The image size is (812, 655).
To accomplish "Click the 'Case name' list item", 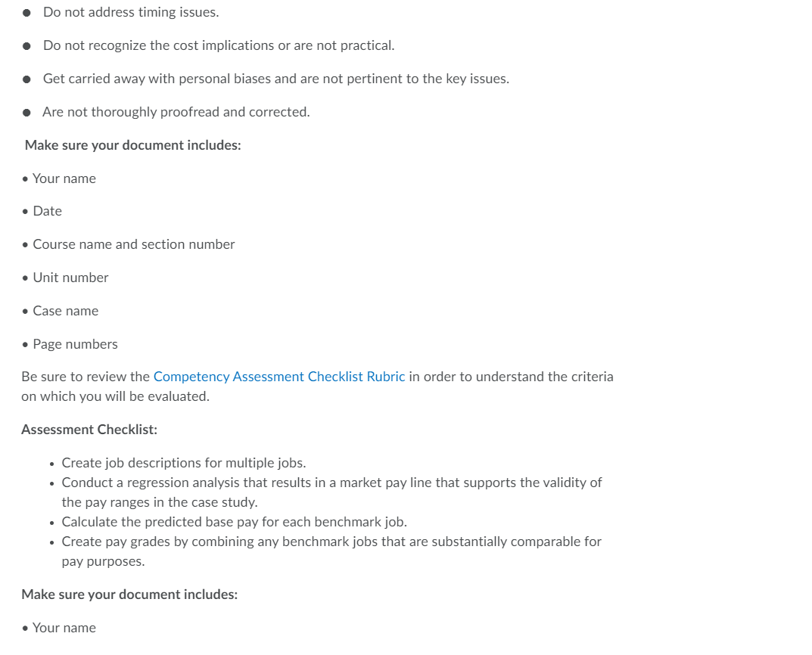I will (65, 311).
